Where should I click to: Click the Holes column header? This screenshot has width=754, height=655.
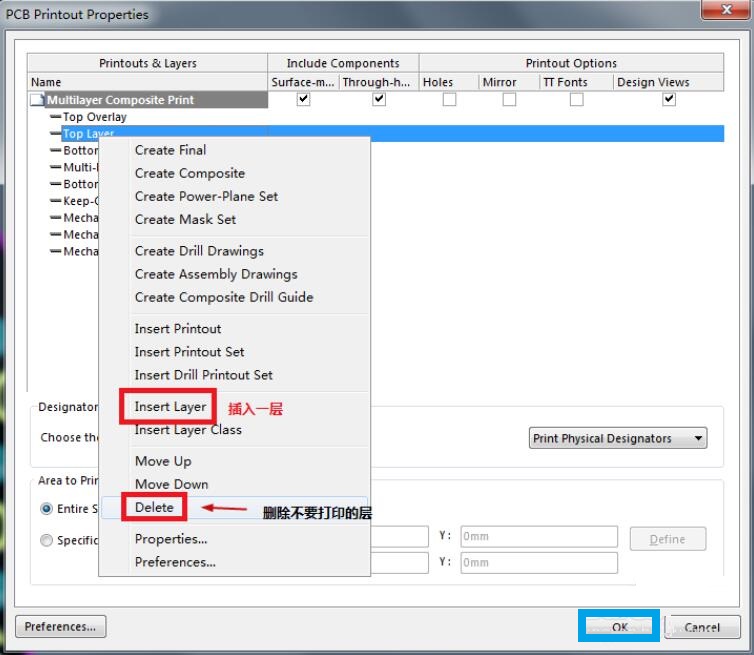(x=449, y=82)
